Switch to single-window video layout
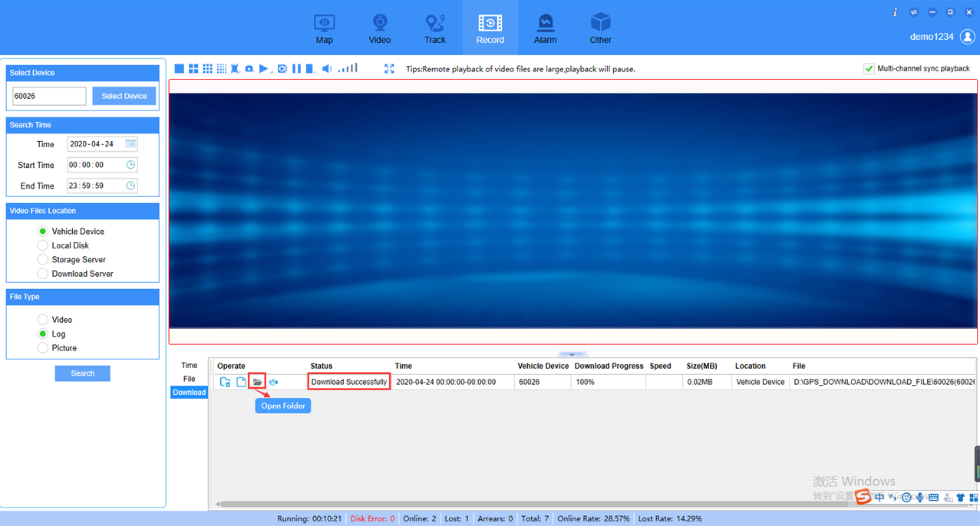 [179, 69]
